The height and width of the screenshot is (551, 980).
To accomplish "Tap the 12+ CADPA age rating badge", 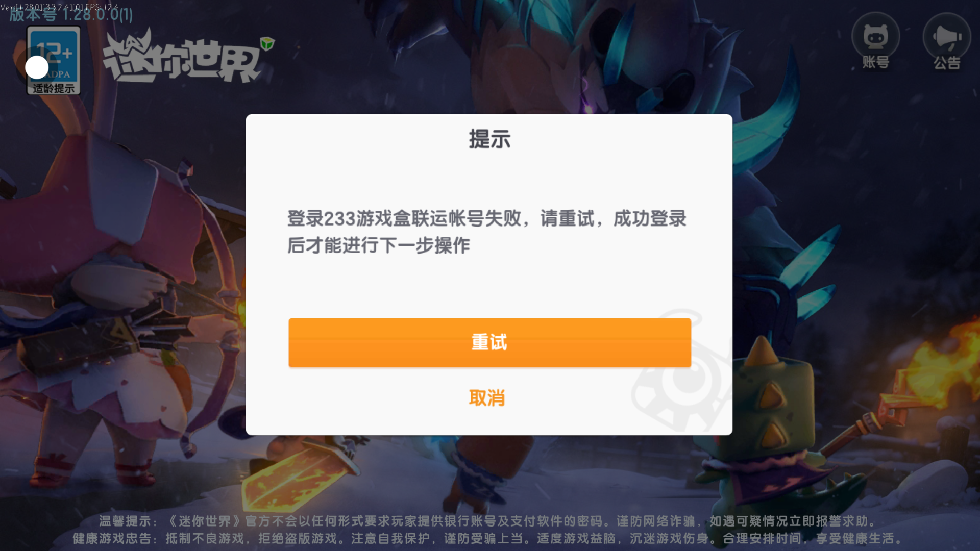I will click(x=54, y=60).
